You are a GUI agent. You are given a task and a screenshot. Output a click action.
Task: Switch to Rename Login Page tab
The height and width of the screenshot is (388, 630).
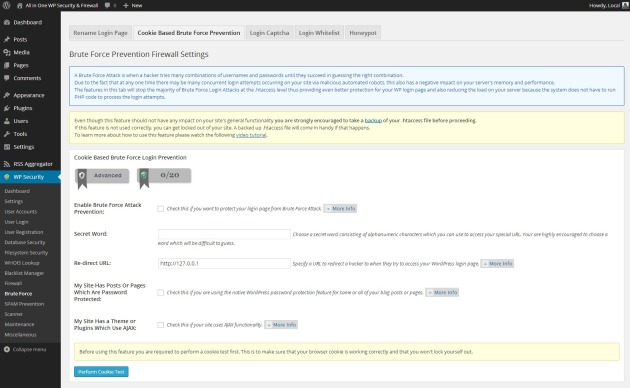[100, 33]
